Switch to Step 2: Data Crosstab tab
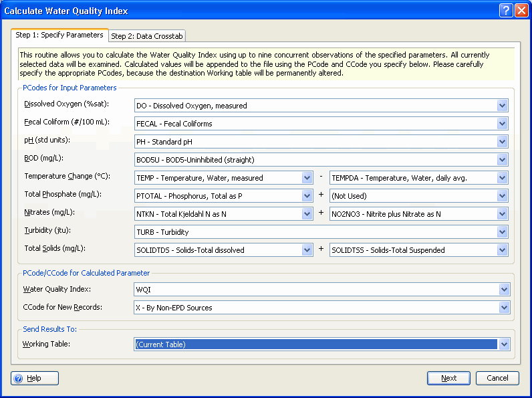 click(147, 36)
